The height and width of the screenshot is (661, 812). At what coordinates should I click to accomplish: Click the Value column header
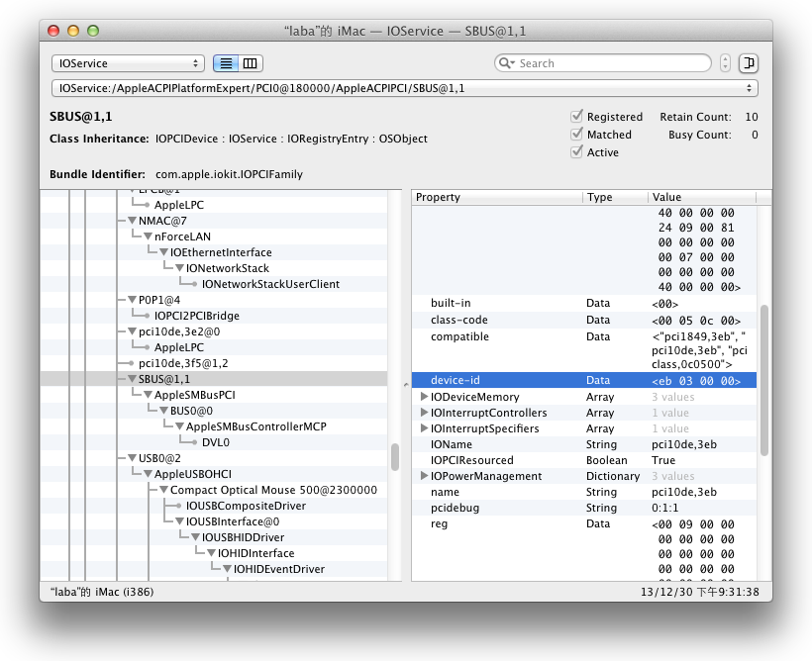(x=702, y=197)
